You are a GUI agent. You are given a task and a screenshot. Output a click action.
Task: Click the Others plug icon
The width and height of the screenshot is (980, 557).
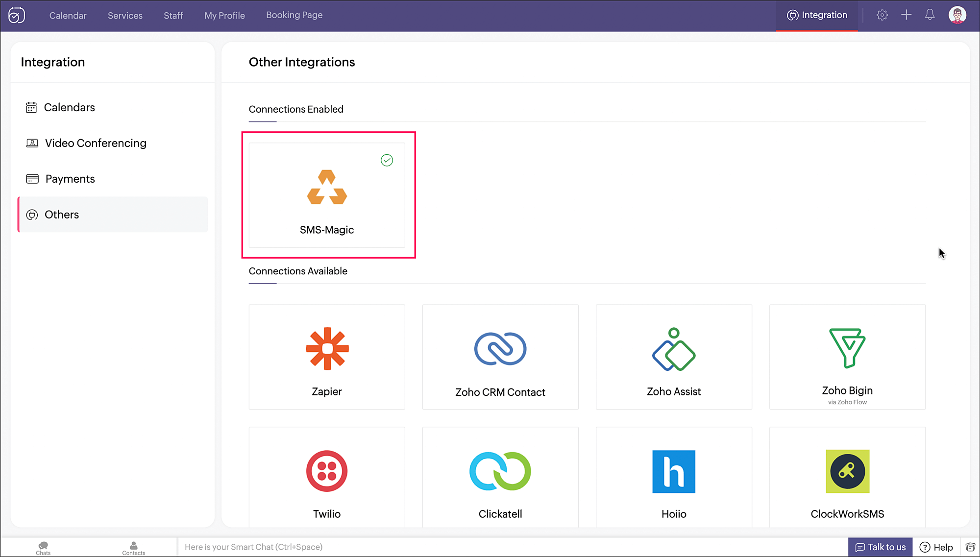point(32,215)
